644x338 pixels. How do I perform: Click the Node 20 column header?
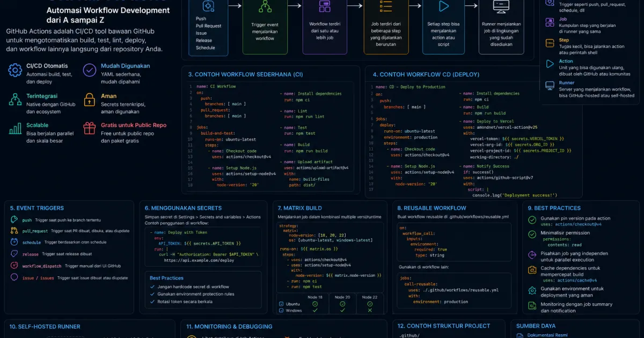click(x=342, y=297)
